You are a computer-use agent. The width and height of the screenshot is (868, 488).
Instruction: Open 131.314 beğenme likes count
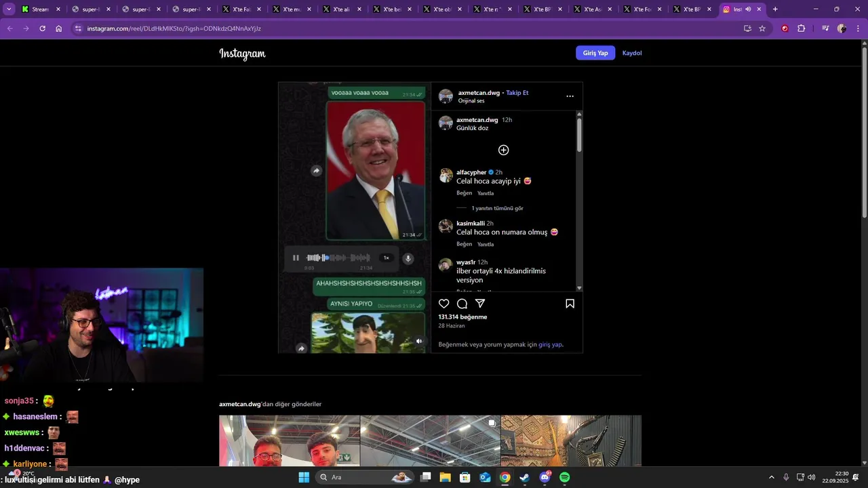462,317
